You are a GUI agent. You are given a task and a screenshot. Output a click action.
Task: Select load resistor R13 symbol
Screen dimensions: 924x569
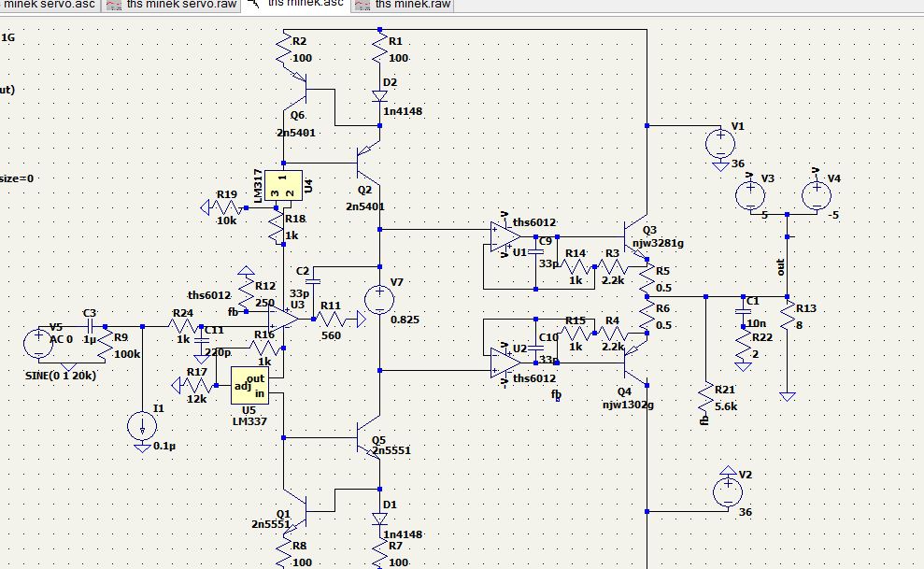(788, 316)
